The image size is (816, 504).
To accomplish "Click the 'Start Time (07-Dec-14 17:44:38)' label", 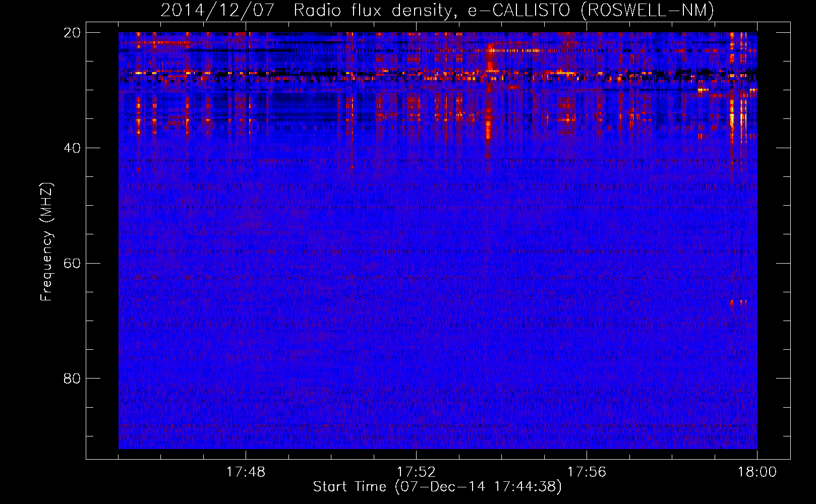I will click(x=437, y=486).
